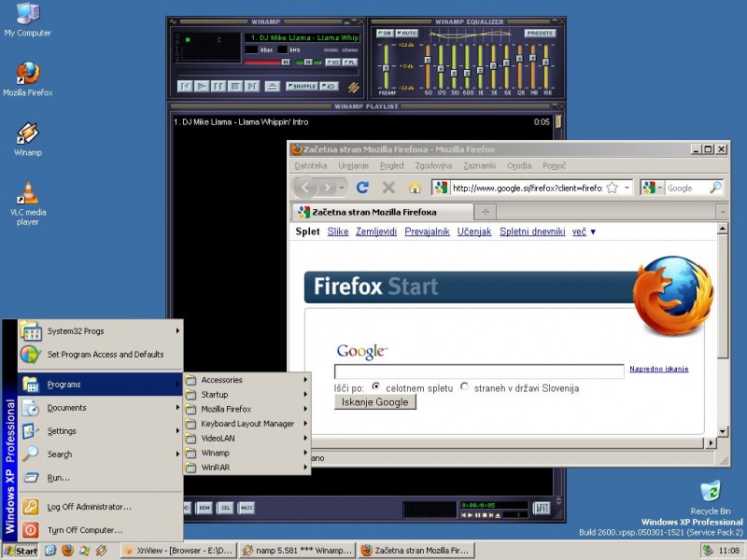
Task: Click XnView taskbar button
Action: tap(178, 551)
